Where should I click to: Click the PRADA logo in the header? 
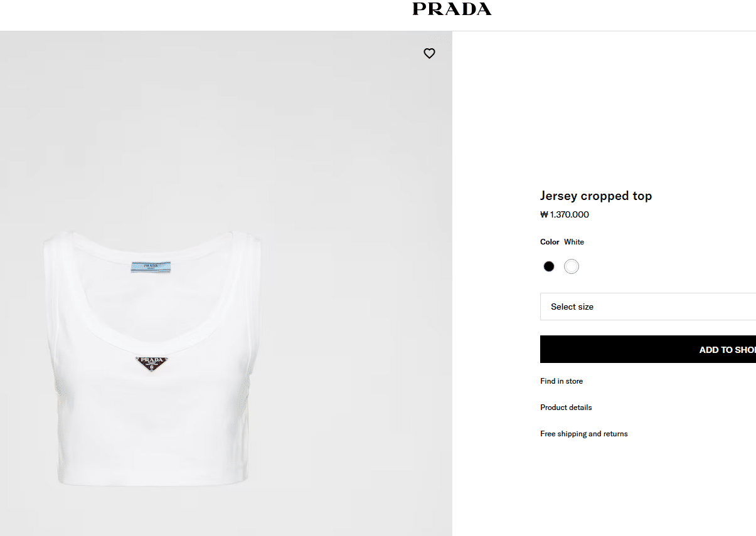452,9
